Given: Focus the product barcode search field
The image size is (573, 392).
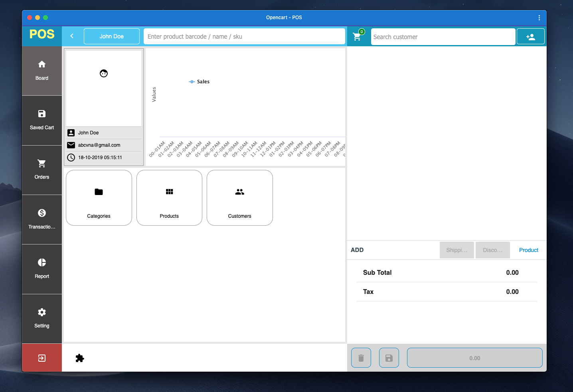Looking at the screenshot, I should 244,36.
